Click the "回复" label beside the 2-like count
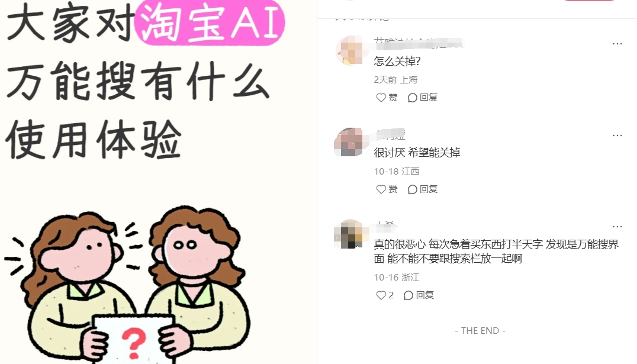Image resolution: width=637 pixels, height=364 pixels. (425, 295)
